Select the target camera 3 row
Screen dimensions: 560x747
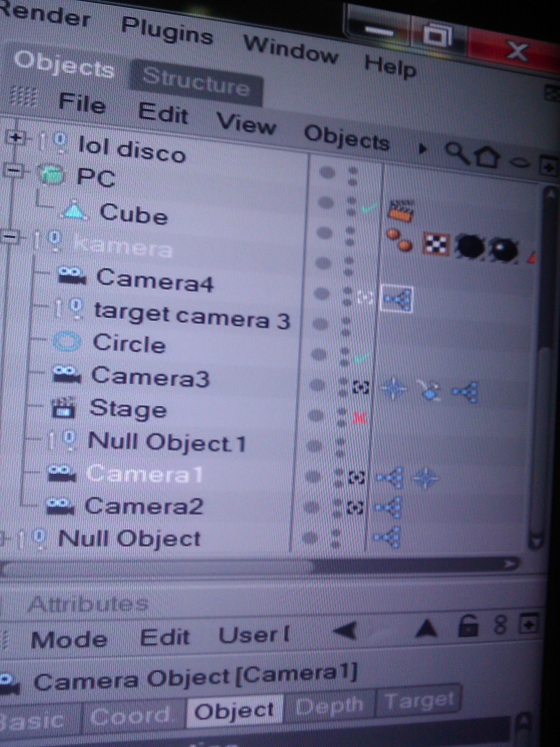pyautogui.click(x=192, y=316)
